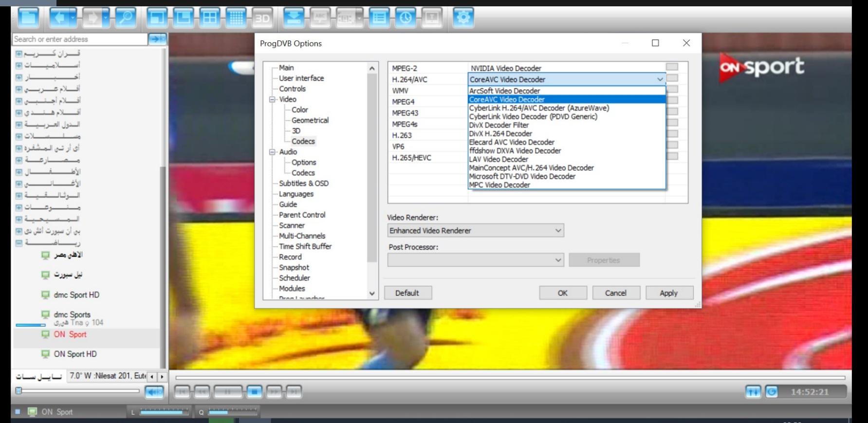Viewport: 868px width, 423px height.
Task: Select the mosaic multi-channel grid icon
Action: click(236, 18)
